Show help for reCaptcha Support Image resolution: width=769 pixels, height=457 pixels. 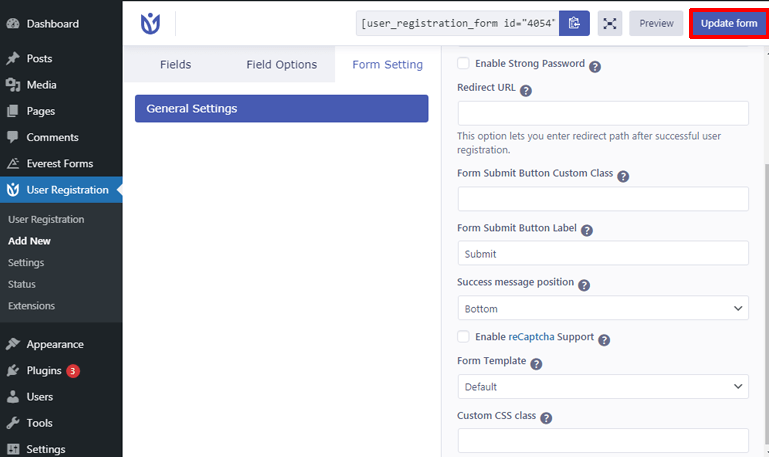(x=604, y=340)
